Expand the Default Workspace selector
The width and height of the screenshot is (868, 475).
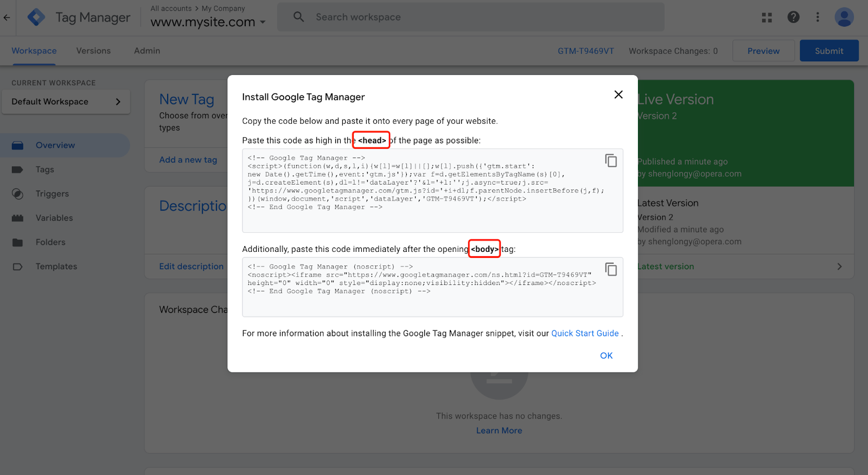pyautogui.click(x=66, y=102)
